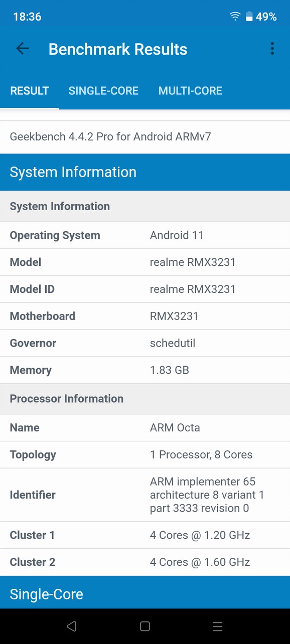
Task: Switch to the MULTI-CORE tab
Action: click(x=190, y=91)
